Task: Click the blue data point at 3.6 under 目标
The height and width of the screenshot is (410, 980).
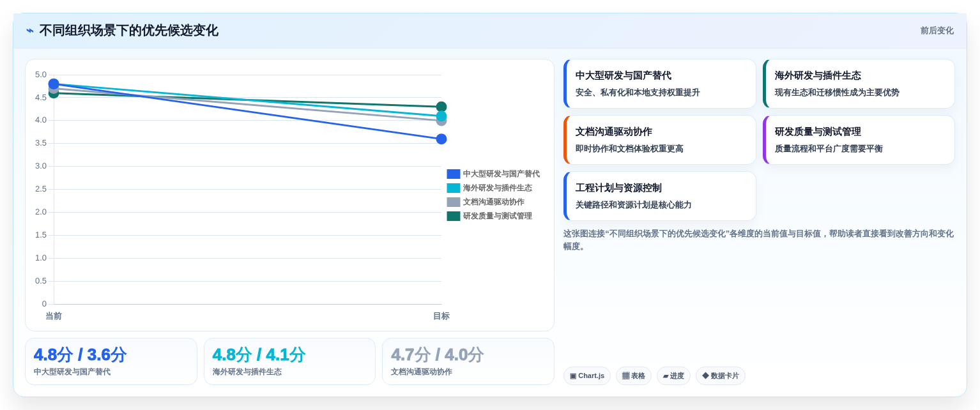Action: [x=441, y=139]
